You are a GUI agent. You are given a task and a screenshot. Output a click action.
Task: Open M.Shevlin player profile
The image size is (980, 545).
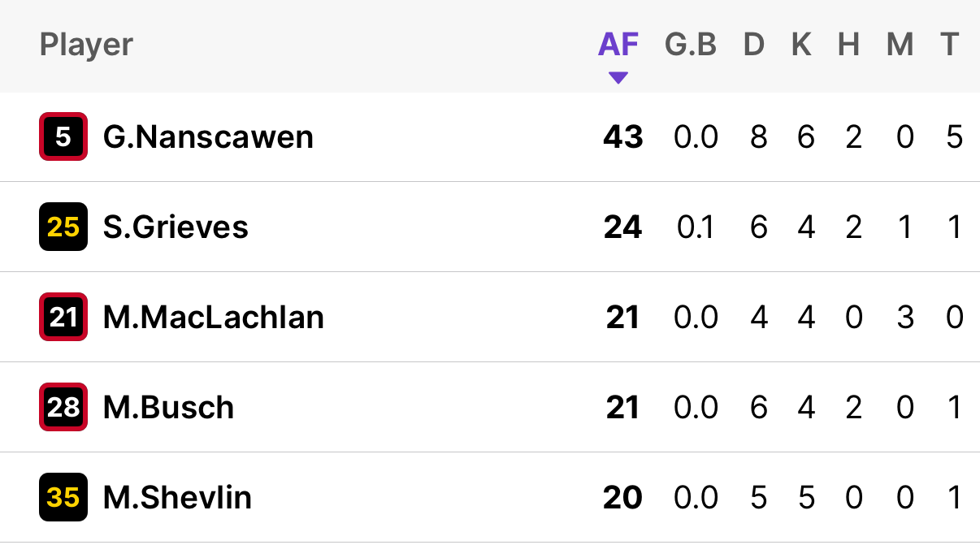[x=177, y=497]
